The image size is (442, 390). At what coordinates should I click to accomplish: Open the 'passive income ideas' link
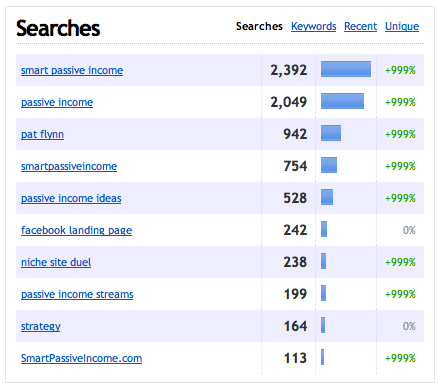[x=71, y=198]
